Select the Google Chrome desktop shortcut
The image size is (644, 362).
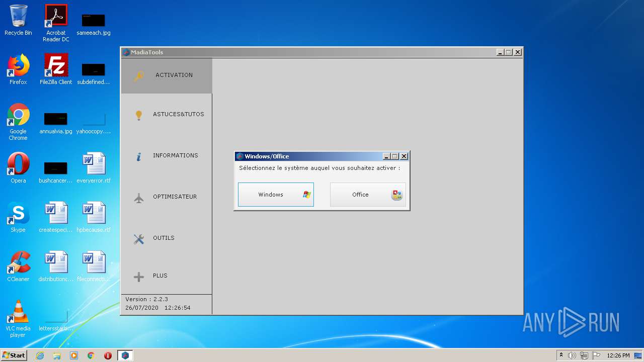coord(18,122)
